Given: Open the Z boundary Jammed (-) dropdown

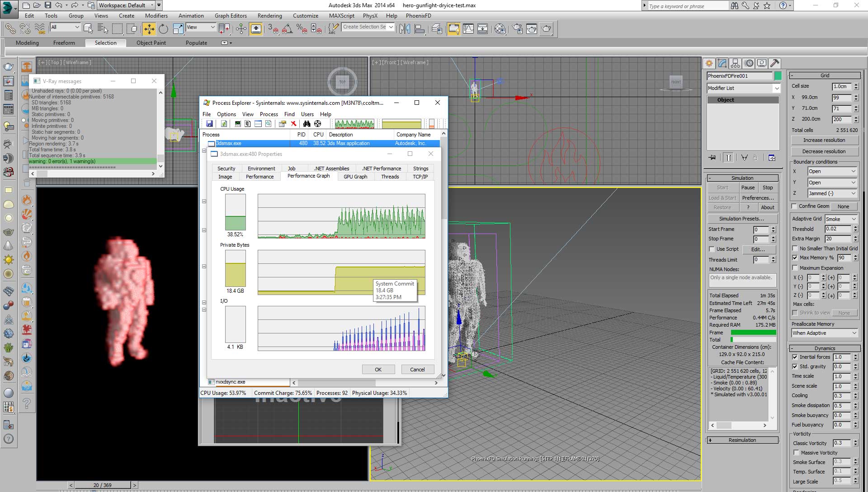Looking at the screenshot, I should click(832, 193).
